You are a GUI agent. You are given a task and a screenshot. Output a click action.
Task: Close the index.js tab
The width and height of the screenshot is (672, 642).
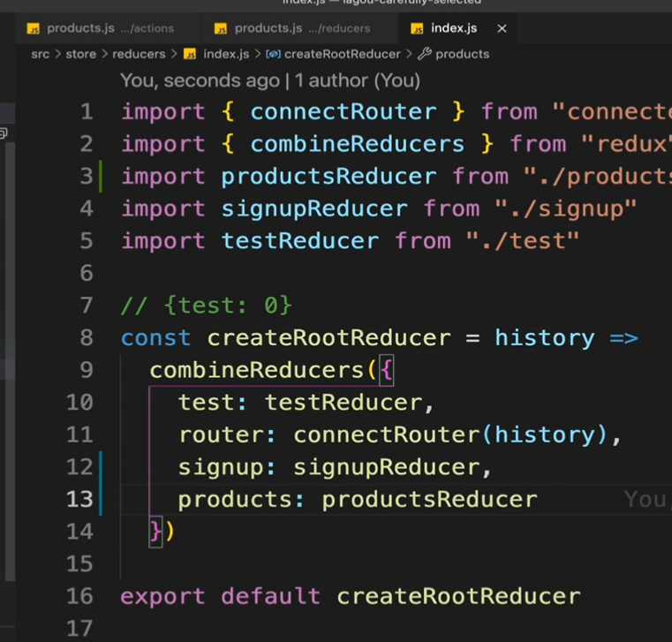tap(502, 29)
